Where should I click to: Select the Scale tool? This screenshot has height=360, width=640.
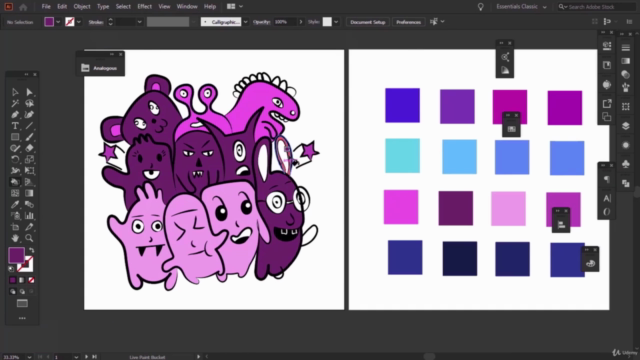[29, 160]
